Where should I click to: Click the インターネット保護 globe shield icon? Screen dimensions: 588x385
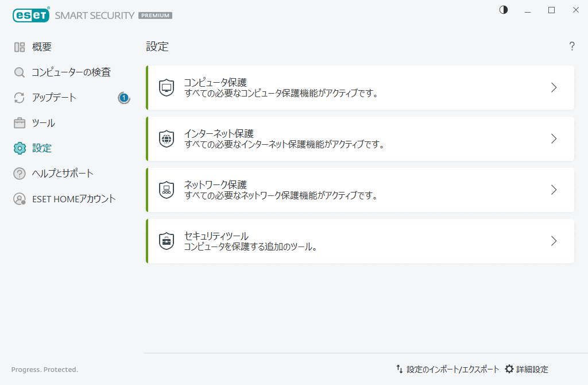tap(166, 138)
